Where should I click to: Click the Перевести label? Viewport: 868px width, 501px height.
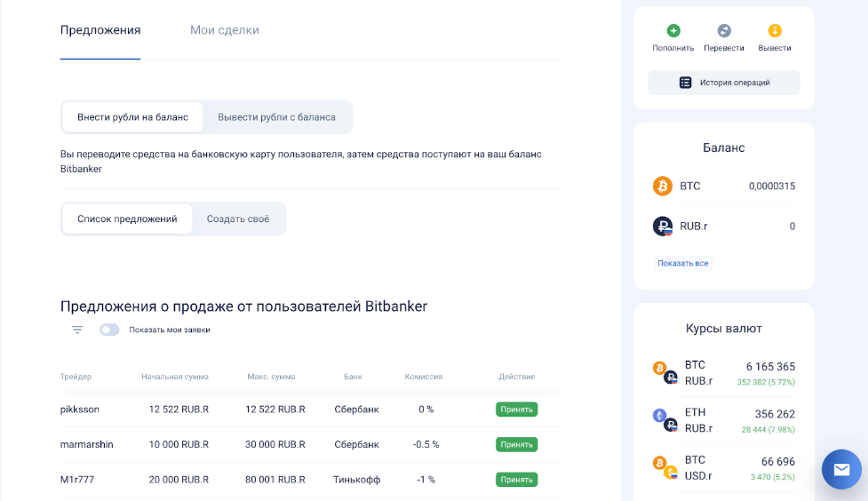click(x=724, y=48)
